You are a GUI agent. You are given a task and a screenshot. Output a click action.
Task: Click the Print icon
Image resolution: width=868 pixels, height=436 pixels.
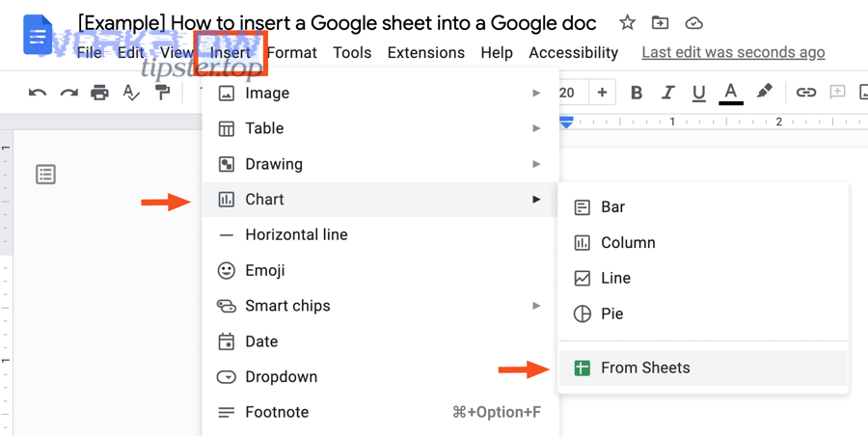[99, 93]
